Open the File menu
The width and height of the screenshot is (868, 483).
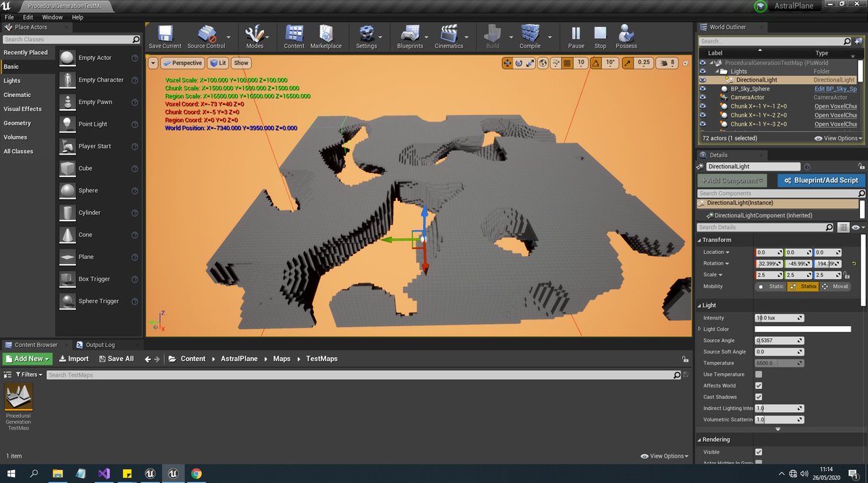[9, 17]
